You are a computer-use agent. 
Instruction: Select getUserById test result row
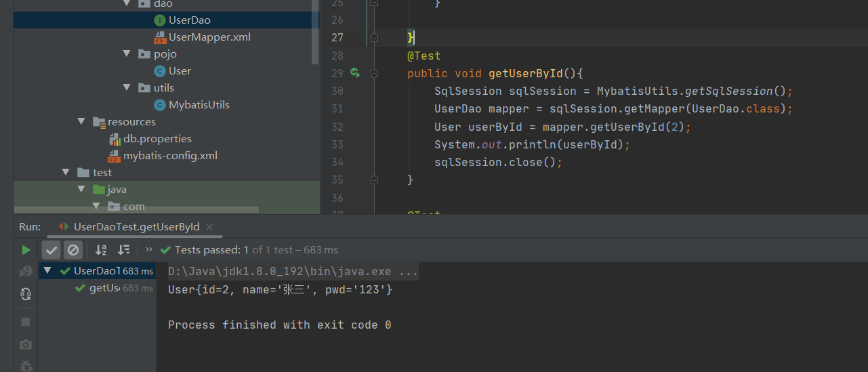coord(98,288)
